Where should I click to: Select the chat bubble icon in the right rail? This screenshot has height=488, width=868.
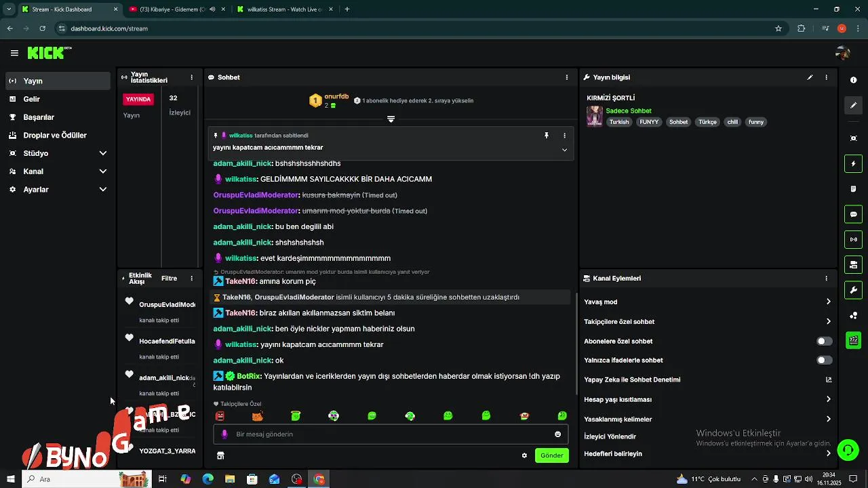pos(853,214)
